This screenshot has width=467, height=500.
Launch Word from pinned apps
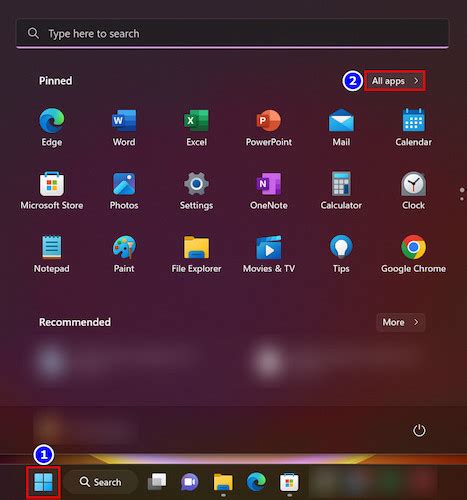(x=124, y=127)
